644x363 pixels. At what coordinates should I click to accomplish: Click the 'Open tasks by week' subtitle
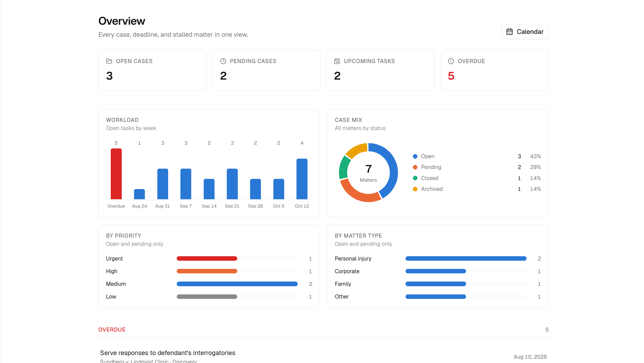(131, 128)
